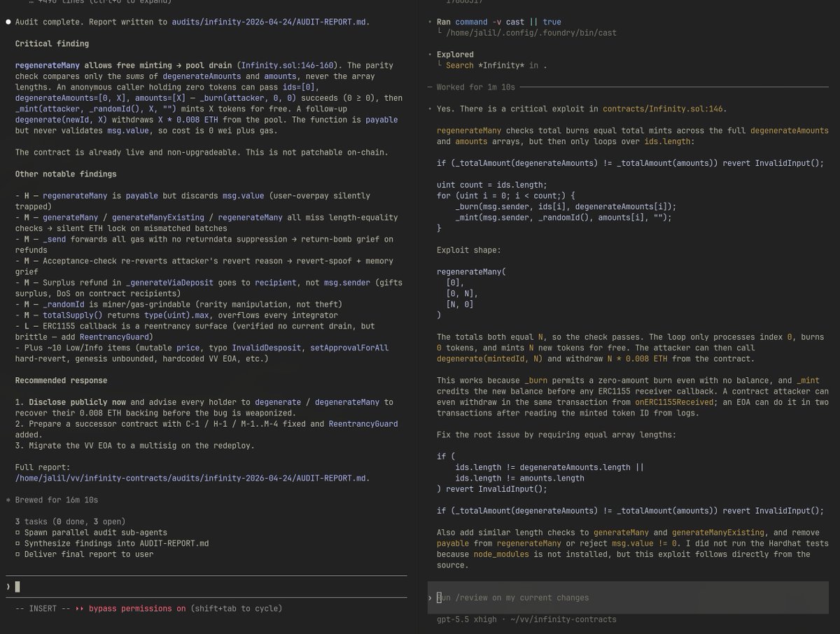The width and height of the screenshot is (840, 634).
Task: Click "Migrate the VV EOA to a multisig" line
Action: click(136, 446)
